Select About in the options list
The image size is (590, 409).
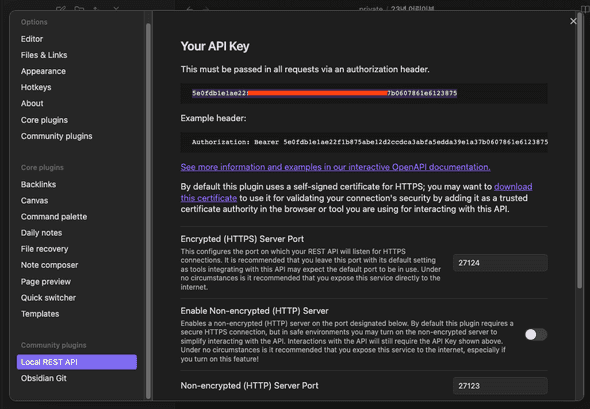pos(32,103)
